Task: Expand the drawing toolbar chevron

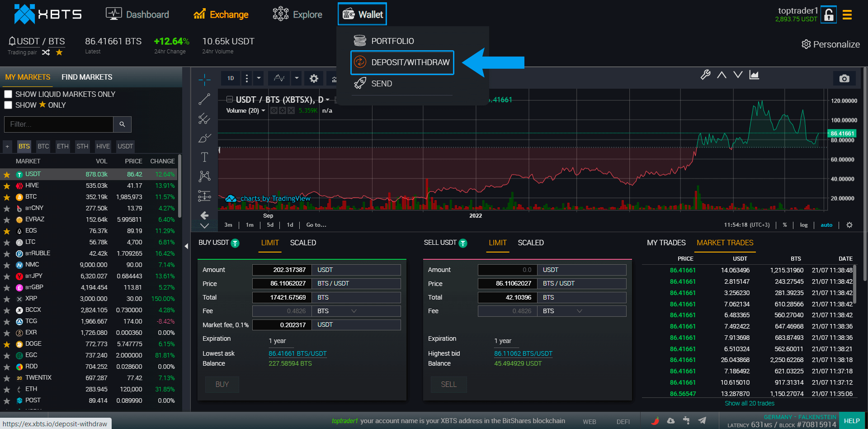Action: 204,225
